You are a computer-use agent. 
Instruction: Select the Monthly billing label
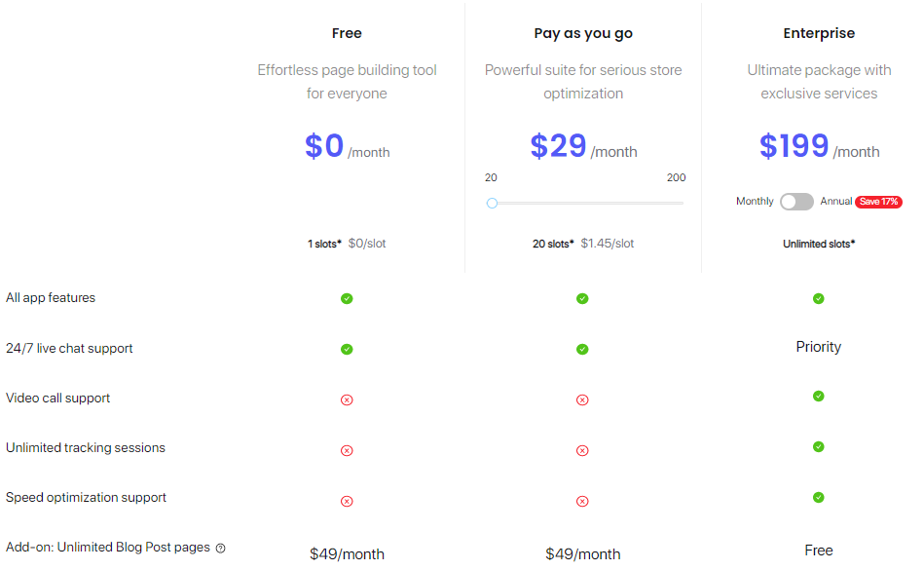tap(755, 201)
